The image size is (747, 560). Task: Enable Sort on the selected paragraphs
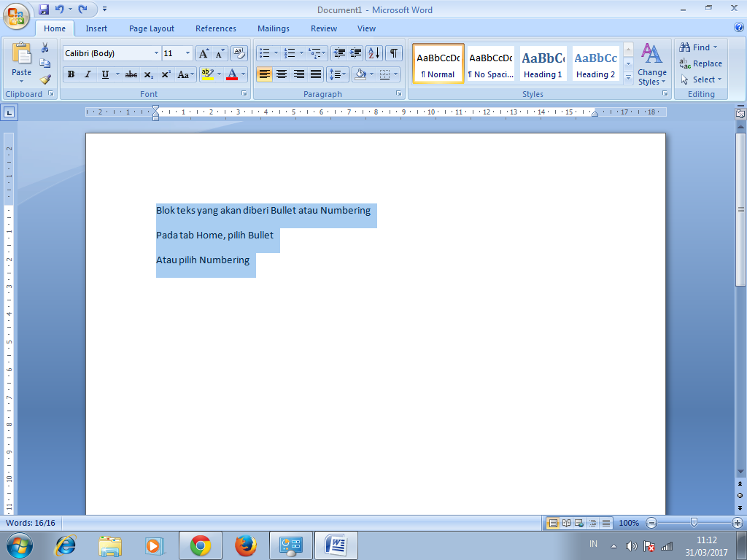tap(374, 53)
